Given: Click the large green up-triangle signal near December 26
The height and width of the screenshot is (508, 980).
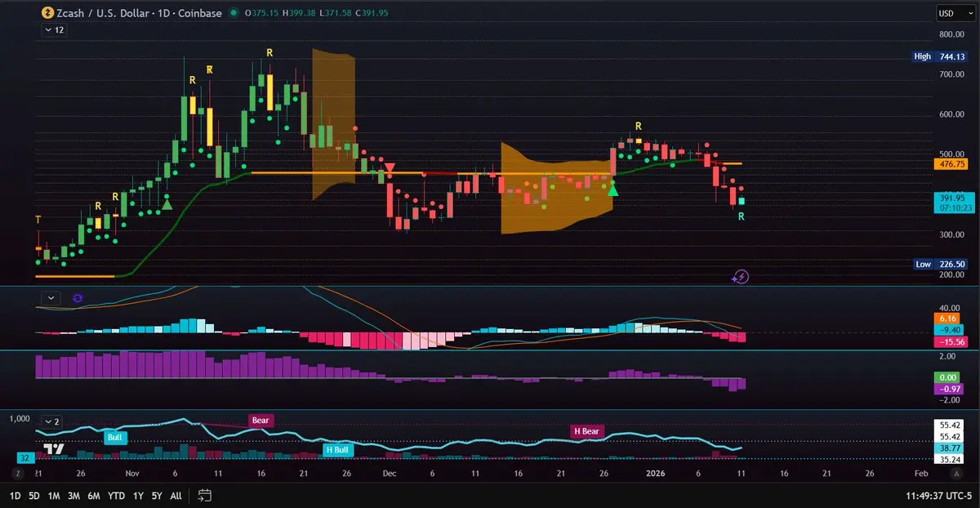Looking at the screenshot, I should 612,189.
